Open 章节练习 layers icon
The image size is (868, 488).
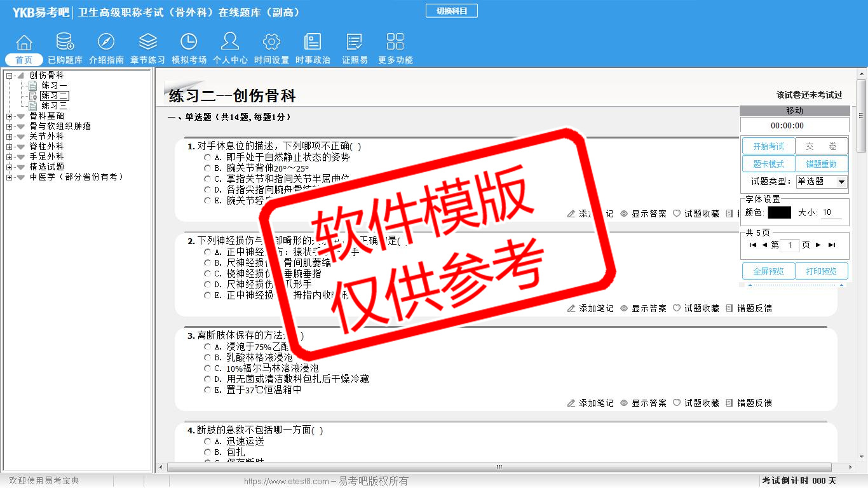pos(147,43)
